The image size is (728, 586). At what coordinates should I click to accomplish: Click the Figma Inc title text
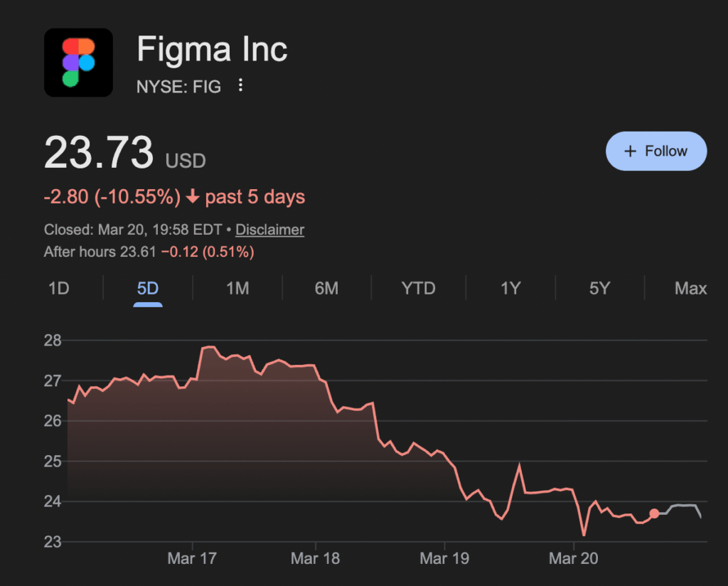(211, 49)
